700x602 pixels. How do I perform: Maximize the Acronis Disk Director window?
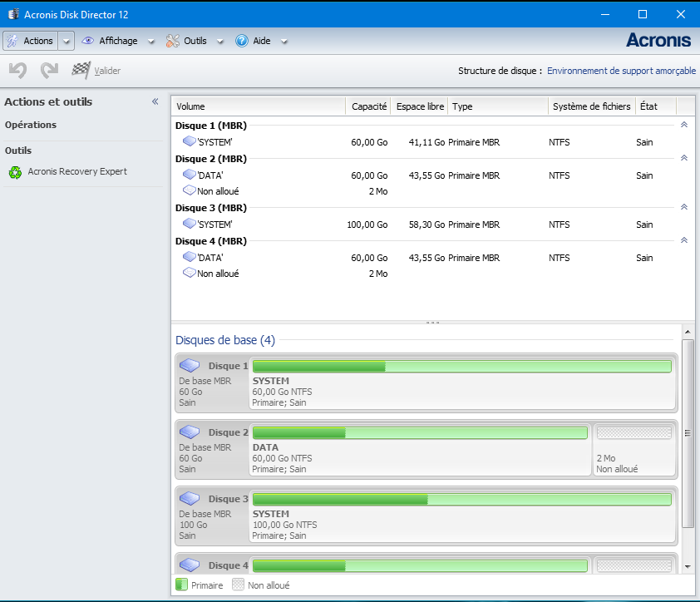point(643,14)
